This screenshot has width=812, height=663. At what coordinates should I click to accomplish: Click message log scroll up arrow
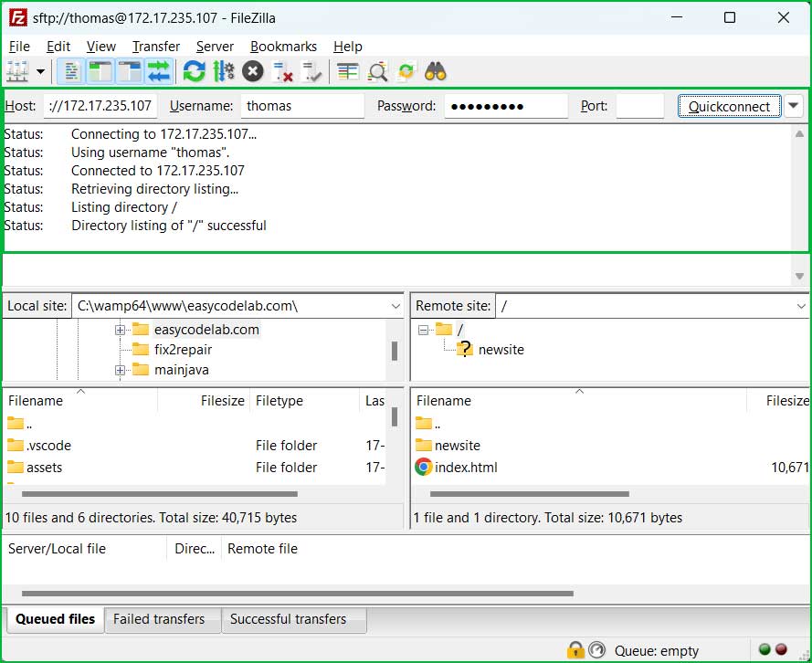coord(799,133)
